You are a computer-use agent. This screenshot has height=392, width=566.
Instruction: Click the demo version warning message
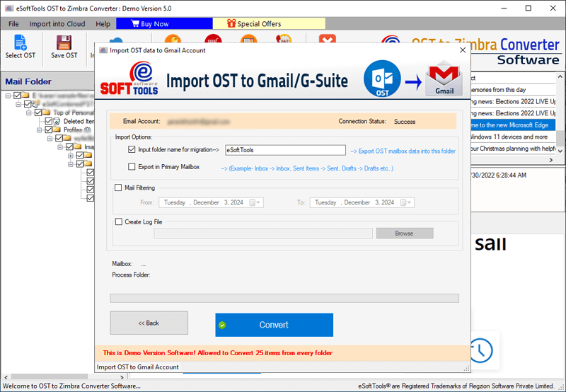coord(217,352)
